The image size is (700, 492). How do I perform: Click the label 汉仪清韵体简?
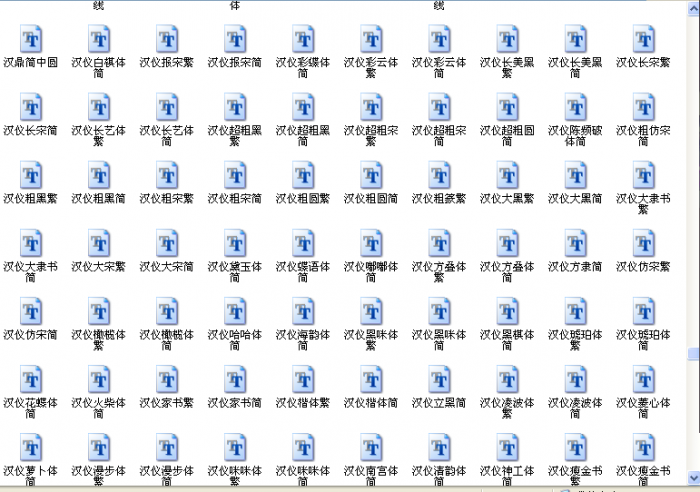click(439, 476)
